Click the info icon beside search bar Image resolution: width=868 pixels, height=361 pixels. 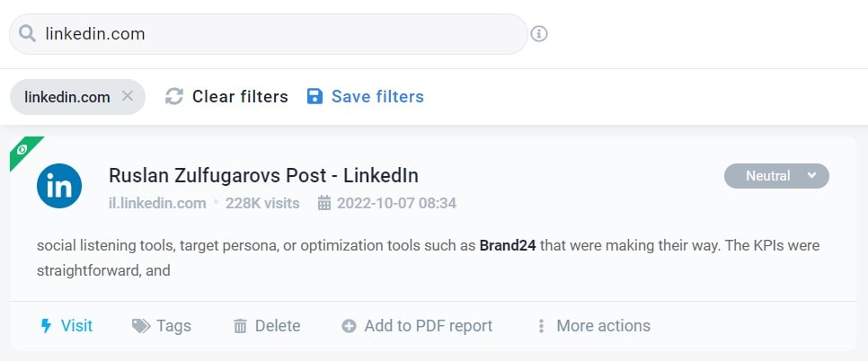539,34
